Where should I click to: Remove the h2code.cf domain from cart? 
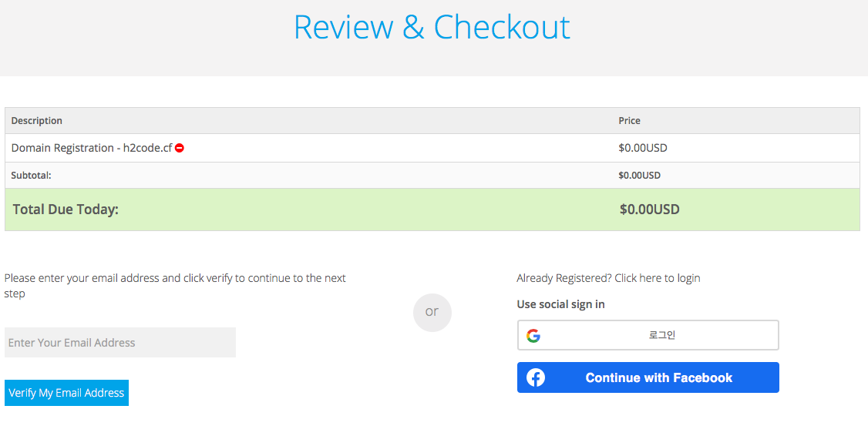point(180,148)
